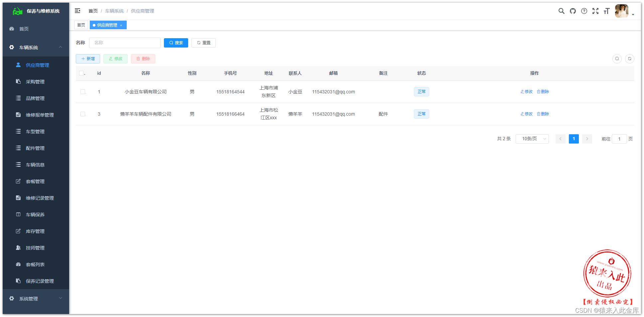Close the 供应商管理 tag tab
644x317 pixels.
click(x=121, y=25)
